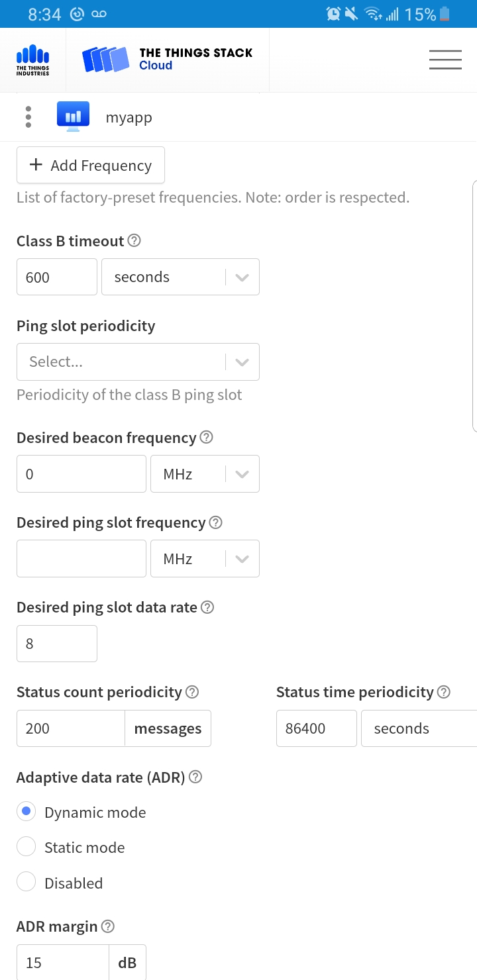Focus the Desired ping slot frequency input

[x=81, y=559]
